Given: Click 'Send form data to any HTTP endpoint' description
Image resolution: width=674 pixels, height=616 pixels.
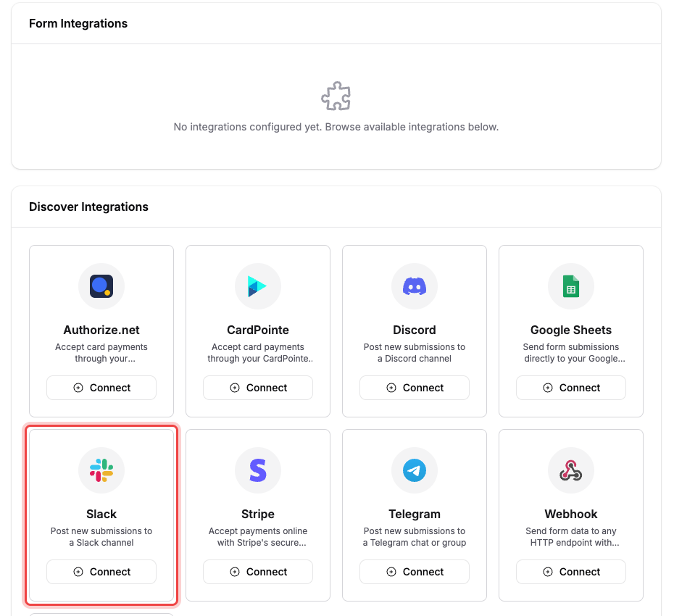Looking at the screenshot, I should click(x=571, y=536).
